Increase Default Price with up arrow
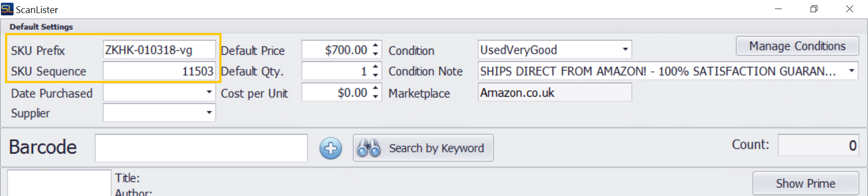868x196 pixels. [376, 45]
